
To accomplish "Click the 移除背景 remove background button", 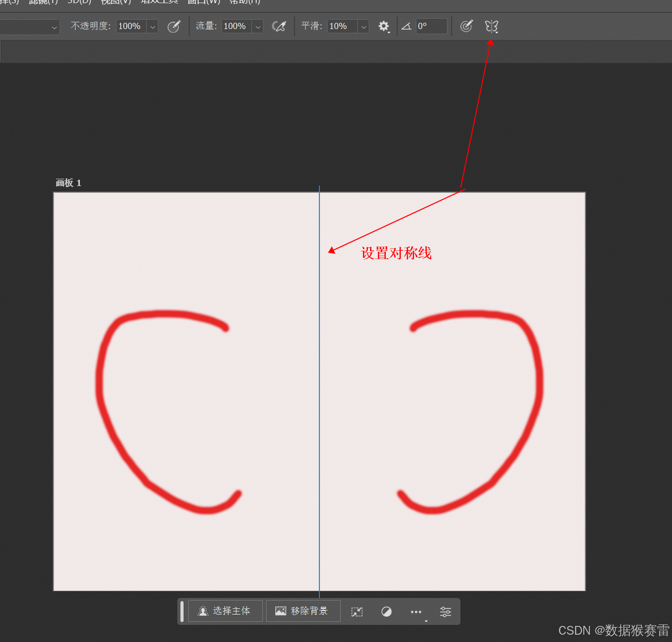I will click(303, 611).
